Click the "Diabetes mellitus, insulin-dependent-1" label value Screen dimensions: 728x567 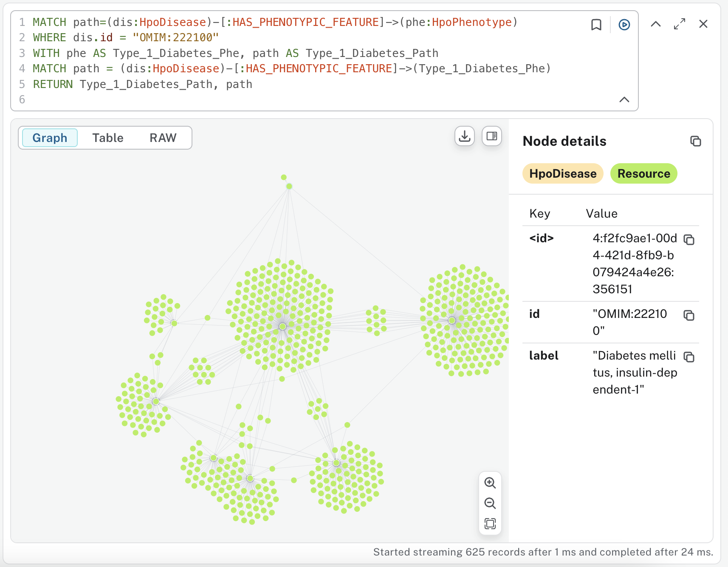pos(635,373)
